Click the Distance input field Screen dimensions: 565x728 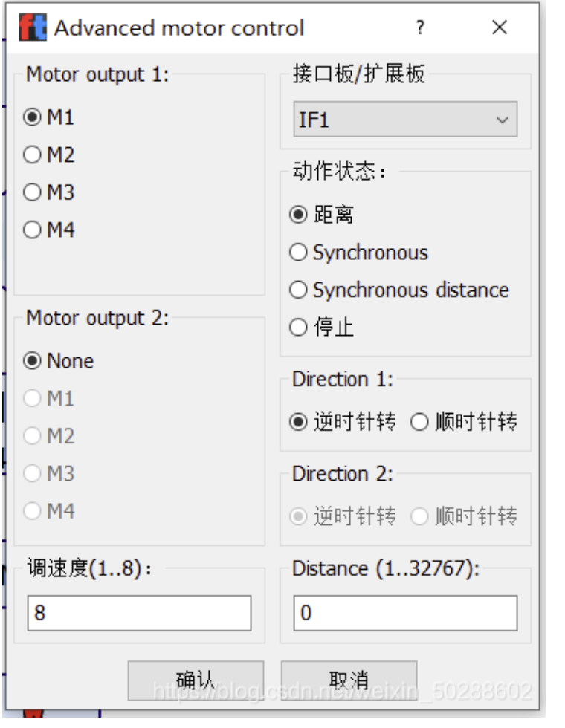[x=405, y=613]
